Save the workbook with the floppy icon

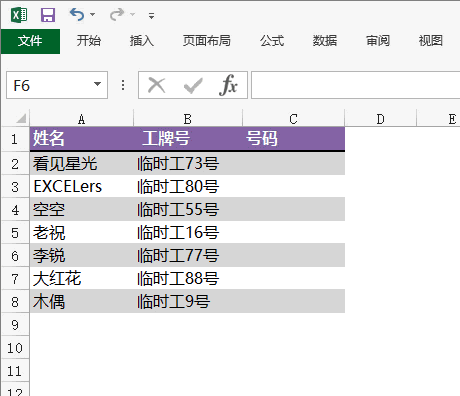48,15
